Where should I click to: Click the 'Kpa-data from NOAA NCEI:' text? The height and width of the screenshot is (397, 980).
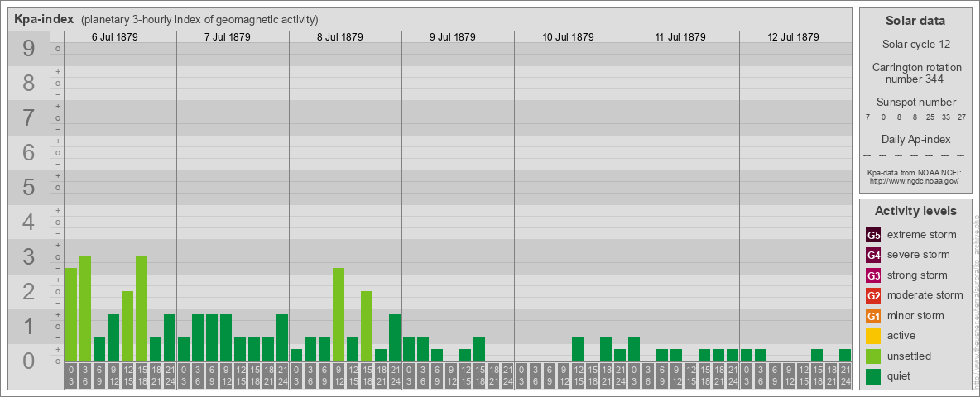913,172
